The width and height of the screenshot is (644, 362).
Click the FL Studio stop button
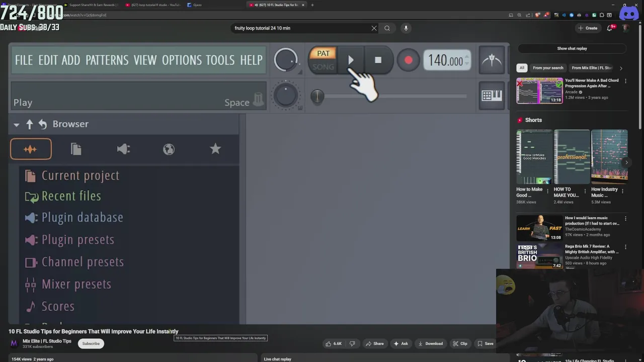tap(378, 60)
